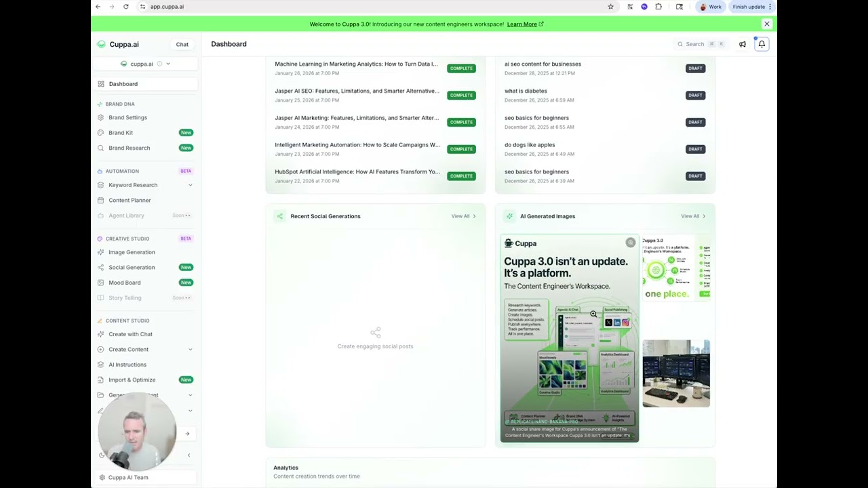Open the Dashboard page in sidebar
Image resolution: width=868 pixels, height=488 pixels.
(x=146, y=84)
